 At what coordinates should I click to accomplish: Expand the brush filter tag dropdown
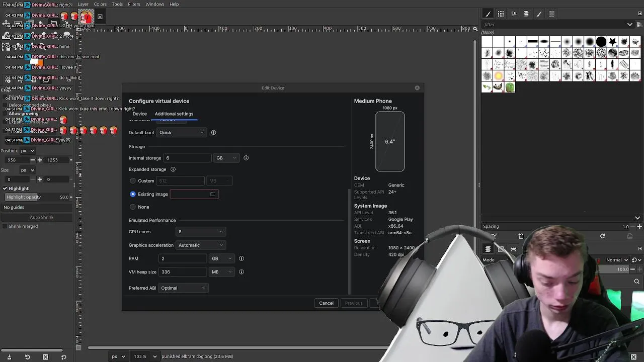pyautogui.click(x=630, y=24)
